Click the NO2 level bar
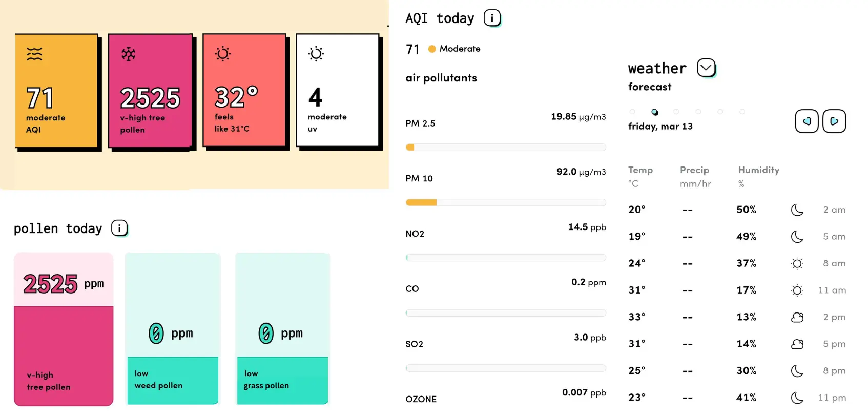This screenshot has height=417, width=868. [506, 258]
